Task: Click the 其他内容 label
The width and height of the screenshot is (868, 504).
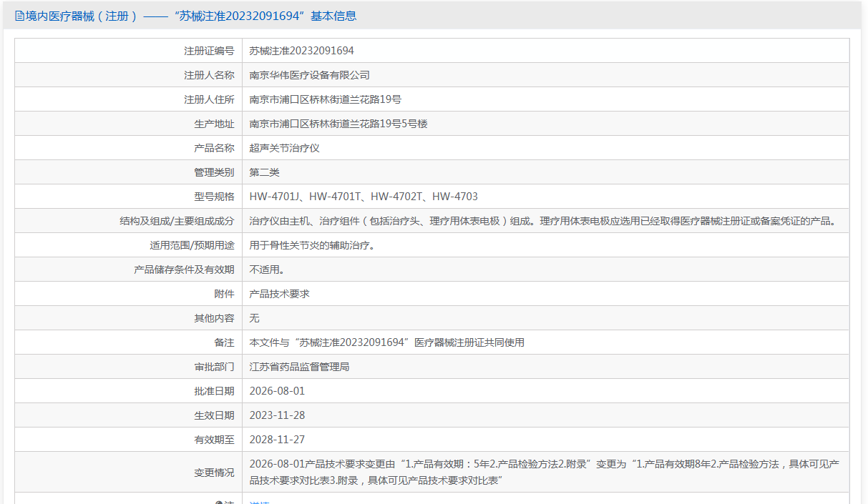Action: tap(214, 318)
